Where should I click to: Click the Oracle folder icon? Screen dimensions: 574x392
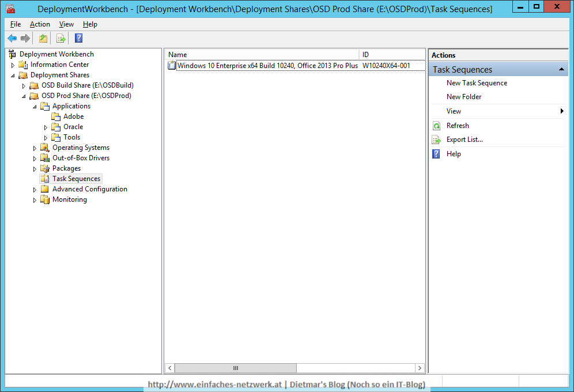56,127
